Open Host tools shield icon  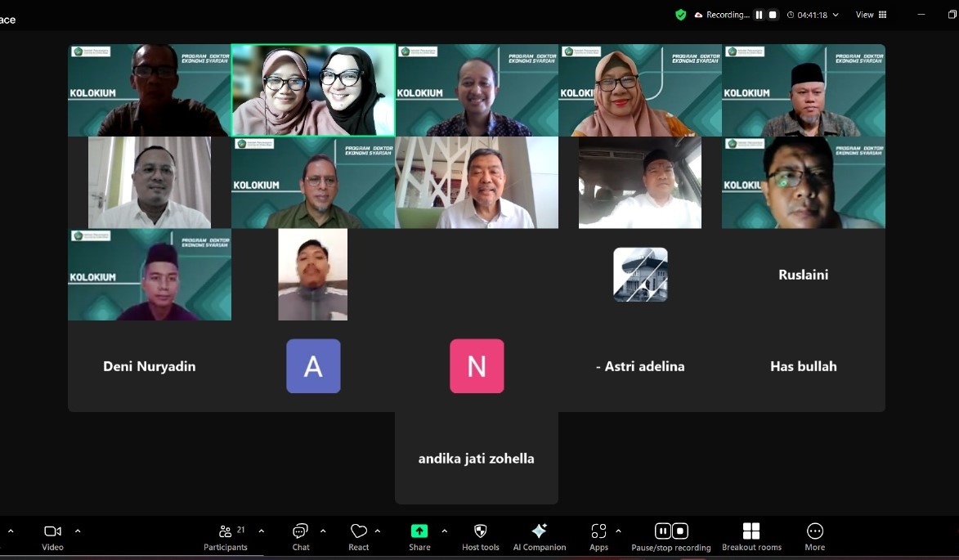click(x=480, y=536)
